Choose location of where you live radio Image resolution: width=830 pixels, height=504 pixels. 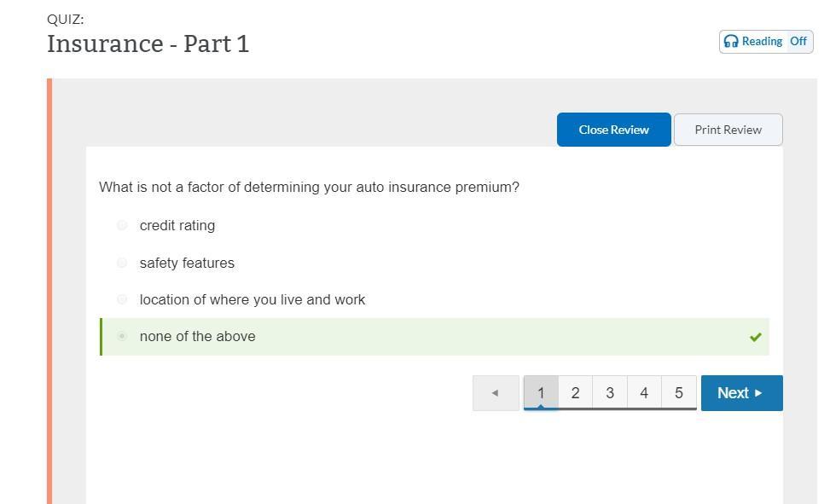pyautogui.click(x=122, y=299)
